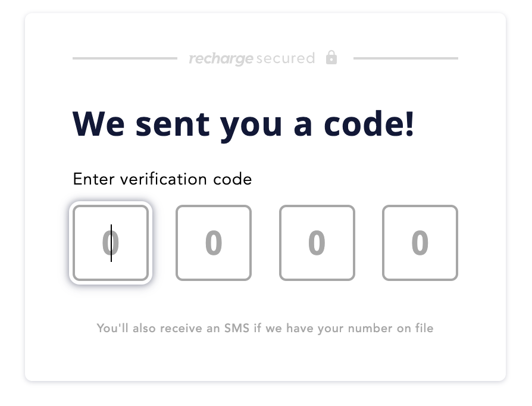Focus the first verification digit box
The image size is (532, 406).
(111, 243)
